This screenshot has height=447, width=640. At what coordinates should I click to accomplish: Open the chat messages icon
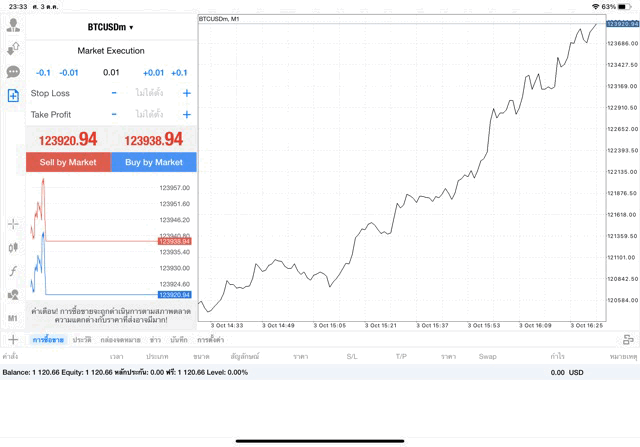(13, 72)
